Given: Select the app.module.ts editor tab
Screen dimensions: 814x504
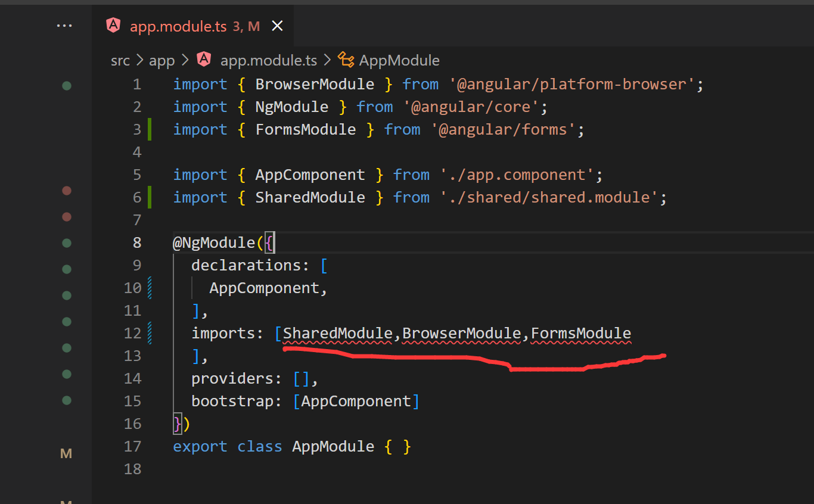Looking at the screenshot, I should [x=193, y=26].
